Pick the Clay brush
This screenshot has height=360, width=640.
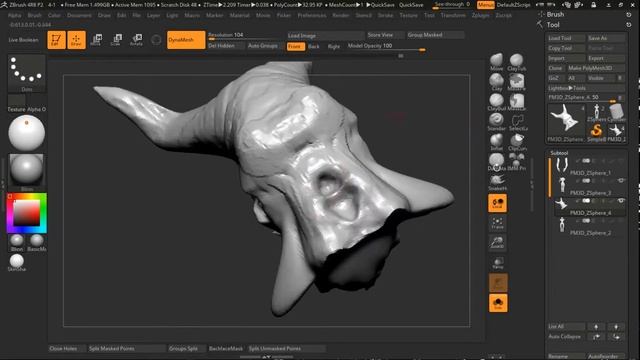point(497,82)
